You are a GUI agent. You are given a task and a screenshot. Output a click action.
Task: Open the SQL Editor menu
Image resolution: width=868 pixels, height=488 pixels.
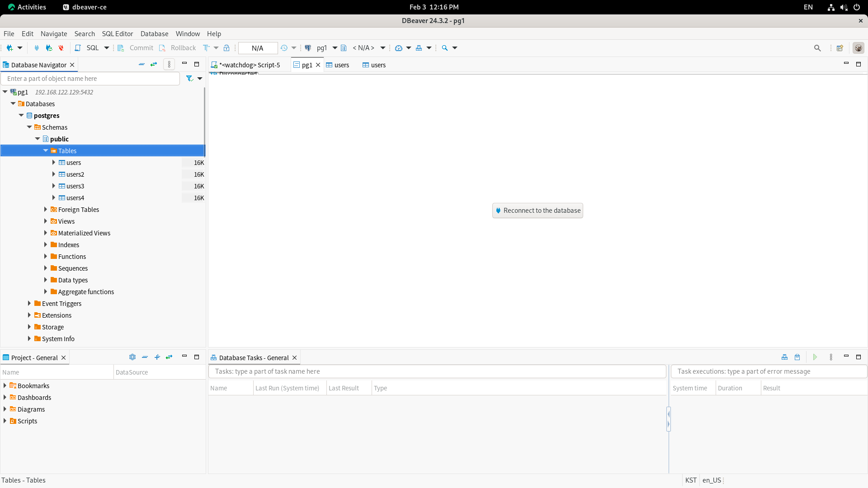coord(117,34)
